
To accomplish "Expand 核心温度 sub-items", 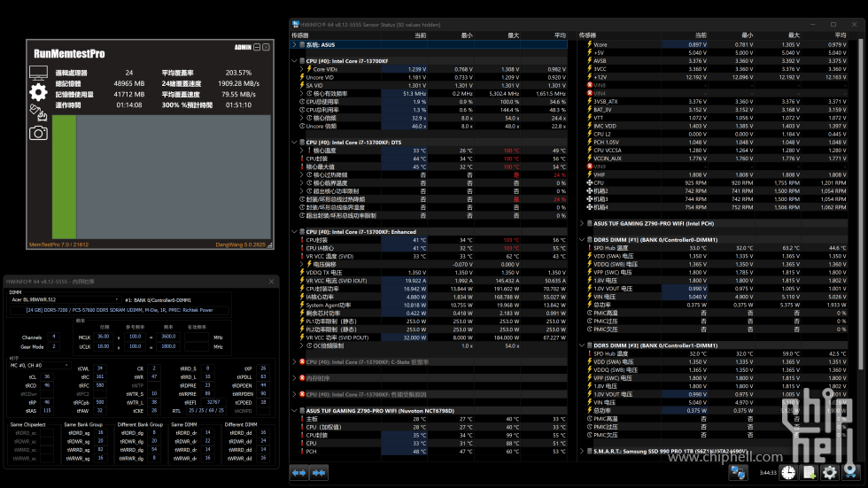I will coord(302,151).
